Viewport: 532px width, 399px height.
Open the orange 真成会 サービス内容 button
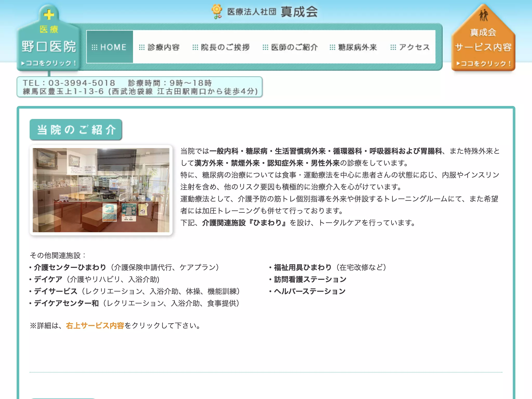tap(483, 38)
